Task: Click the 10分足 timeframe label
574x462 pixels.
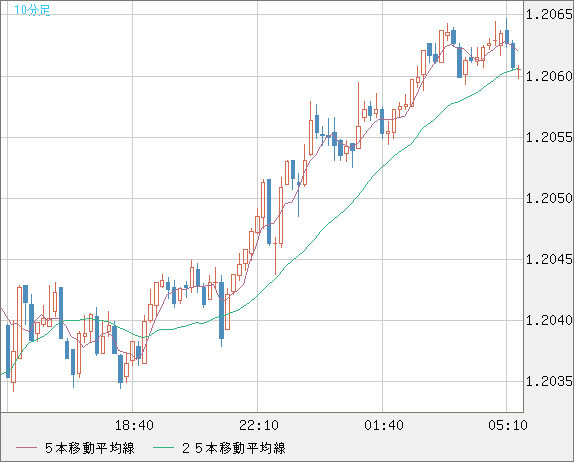Action: [x=32, y=10]
